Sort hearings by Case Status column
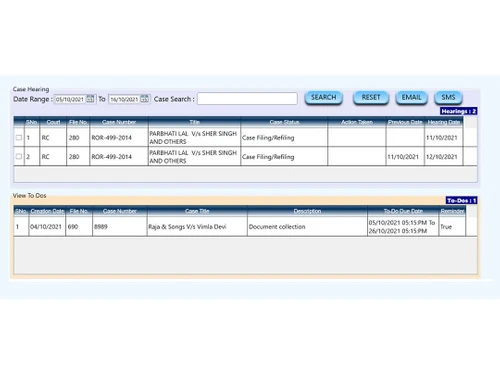 284,122
